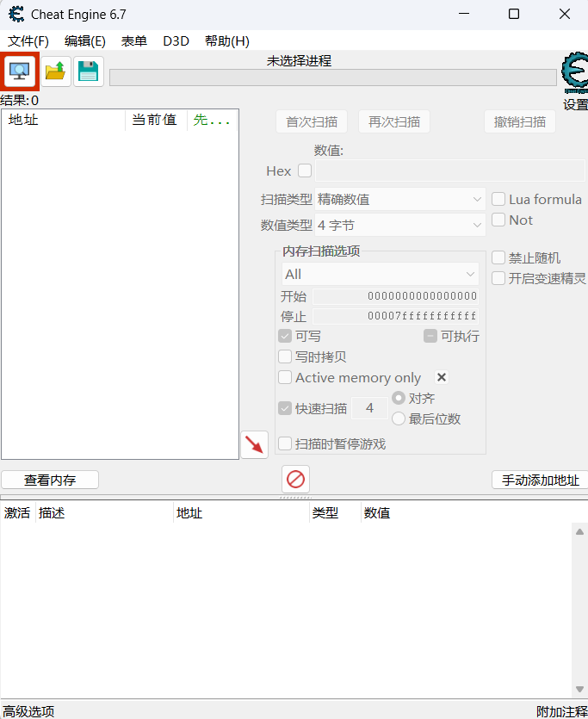Click 激活 column header in address table

click(17, 512)
